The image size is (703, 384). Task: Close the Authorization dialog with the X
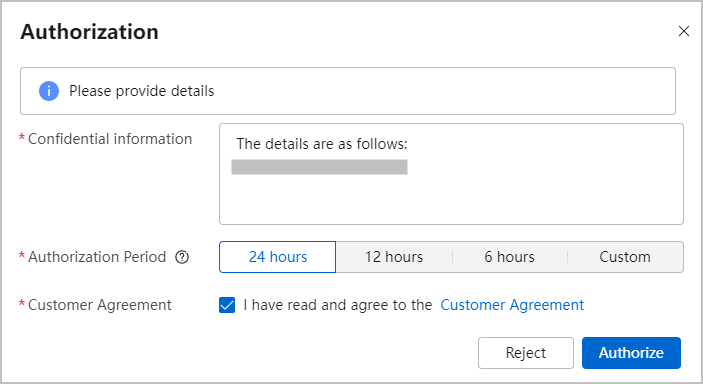tap(684, 31)
